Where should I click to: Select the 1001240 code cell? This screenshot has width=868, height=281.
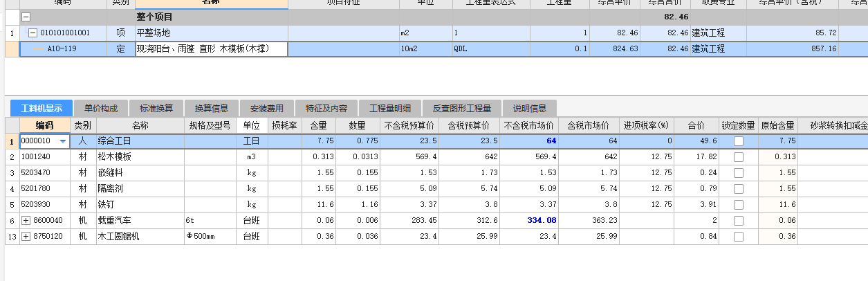(x=45, y=156)
